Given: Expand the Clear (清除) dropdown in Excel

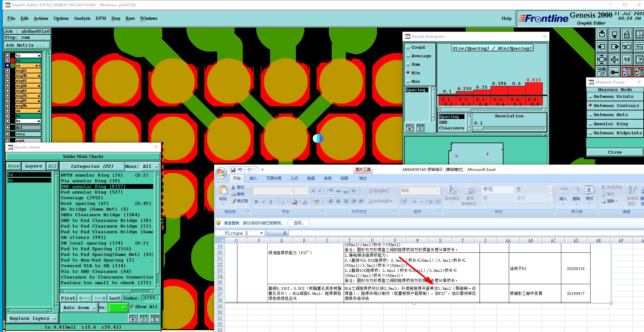Looking at the screenshot, I should tap(617, 201).
